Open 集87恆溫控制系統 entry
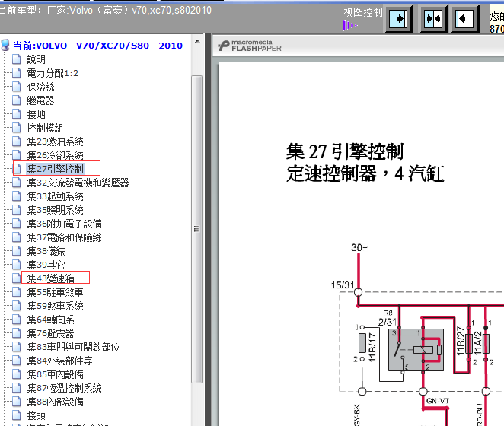Viewport: 504px width, 426px height. pyautogui.click(x=64, y=388)
